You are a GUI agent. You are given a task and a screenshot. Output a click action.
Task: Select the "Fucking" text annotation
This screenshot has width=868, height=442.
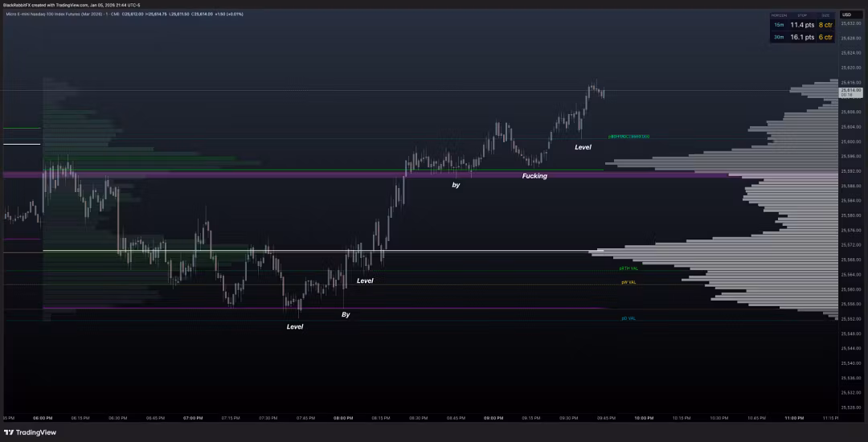(x=534, y=176)
